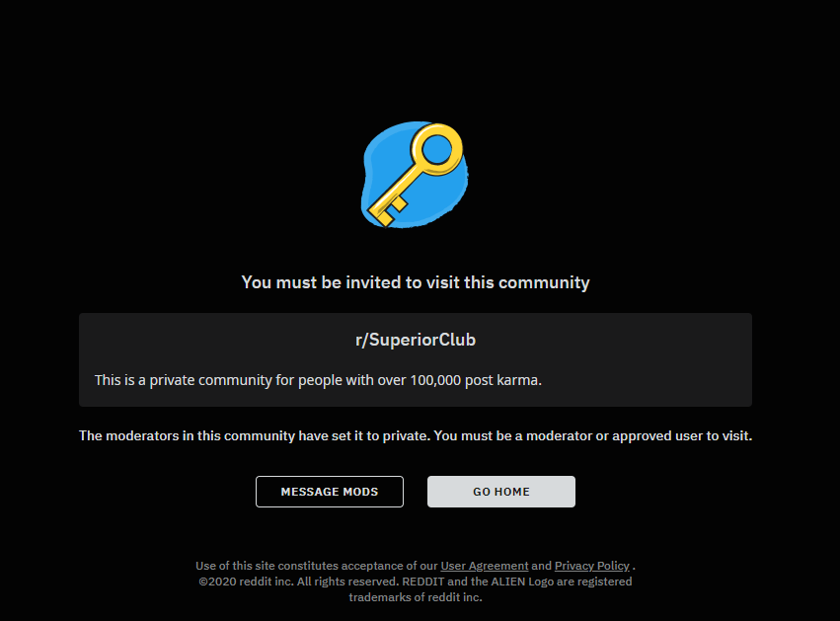Click the 'You must be invited' heading
This screenshot has width=840, height=621.
pos(416,282)
